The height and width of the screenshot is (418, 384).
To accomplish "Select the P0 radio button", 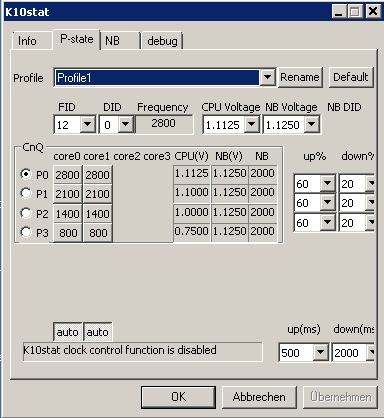I will (26, 174).
